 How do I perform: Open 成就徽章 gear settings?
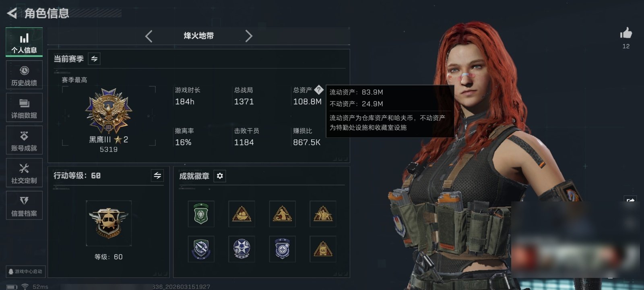click(220, 176)
